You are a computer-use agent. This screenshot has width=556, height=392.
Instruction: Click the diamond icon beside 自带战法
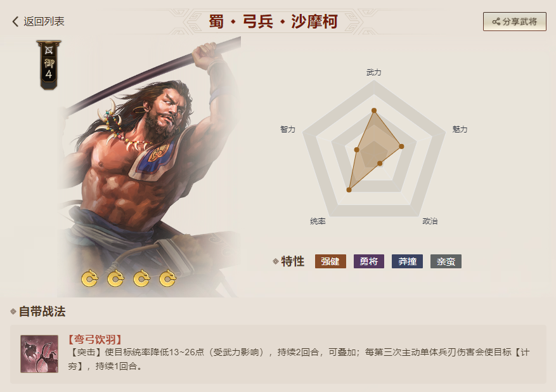click(x=13, y=311)
